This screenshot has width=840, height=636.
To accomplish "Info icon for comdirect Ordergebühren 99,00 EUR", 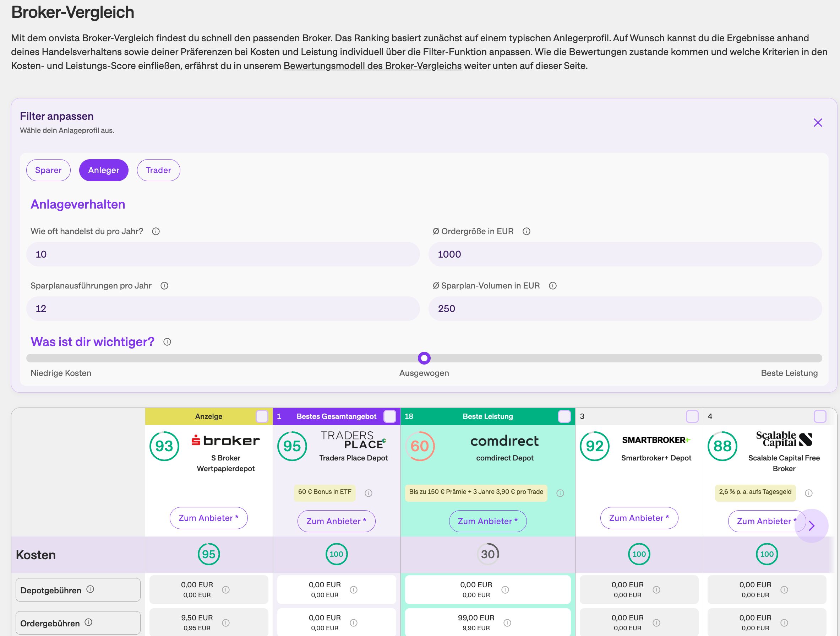I will point(507,623).
